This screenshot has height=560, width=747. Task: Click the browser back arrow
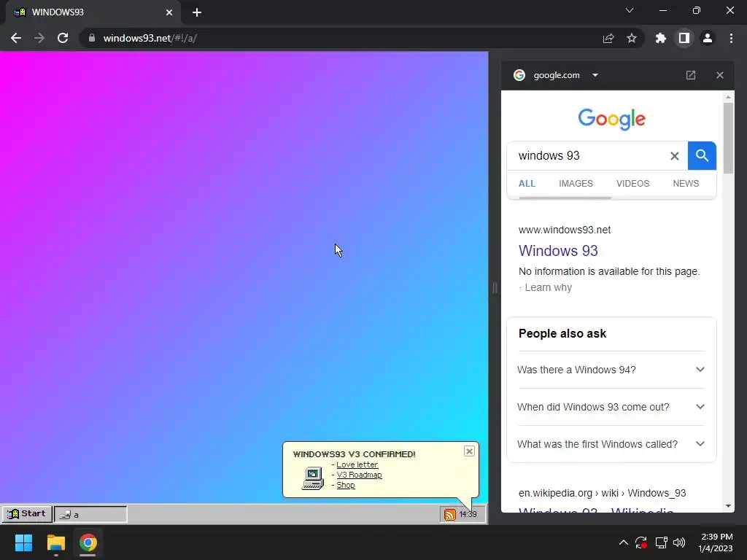point(16,38)
